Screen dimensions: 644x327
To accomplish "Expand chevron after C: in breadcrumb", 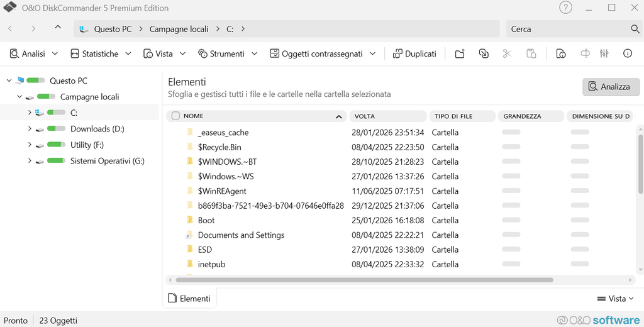I will click(243, 29).
